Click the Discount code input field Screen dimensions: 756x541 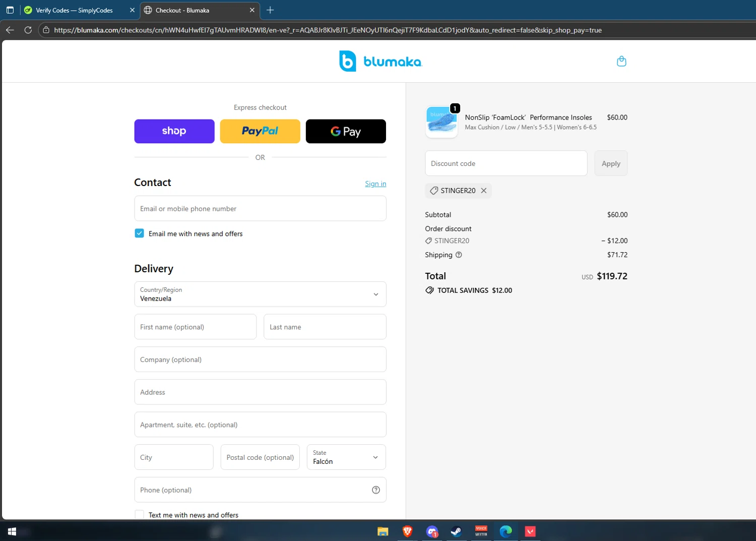506,163
